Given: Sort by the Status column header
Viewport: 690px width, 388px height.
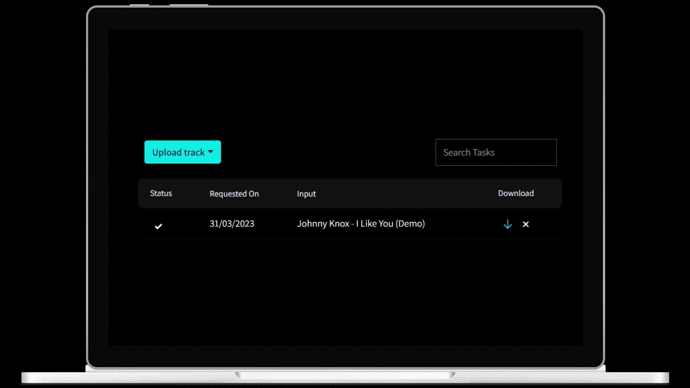Looking at the screenshot, I should coord(161,193).
